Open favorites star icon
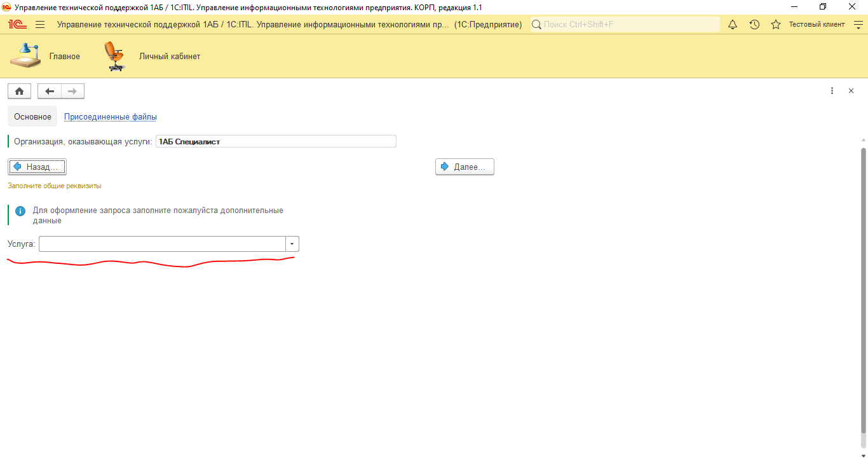 (x=775, y=24)
